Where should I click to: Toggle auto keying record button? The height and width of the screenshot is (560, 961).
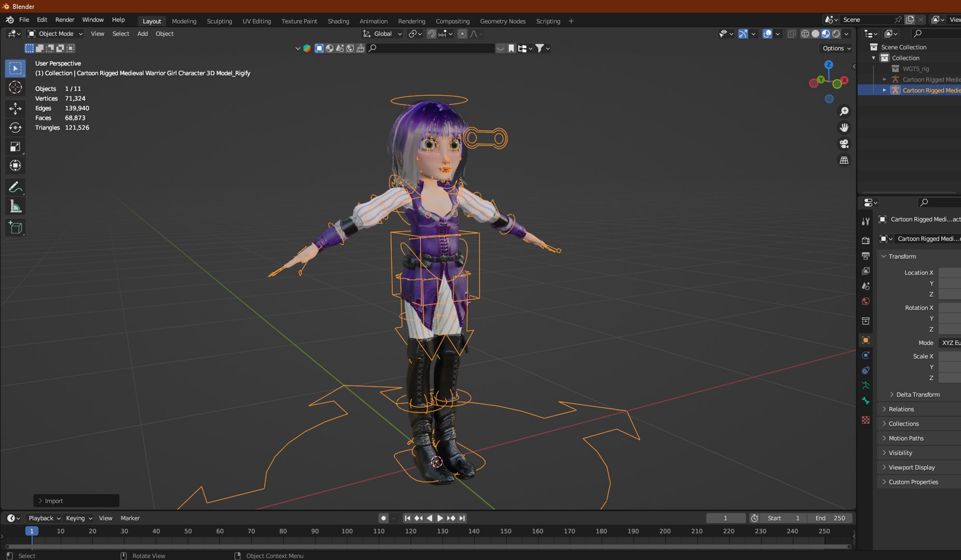(x=383, y=518)
